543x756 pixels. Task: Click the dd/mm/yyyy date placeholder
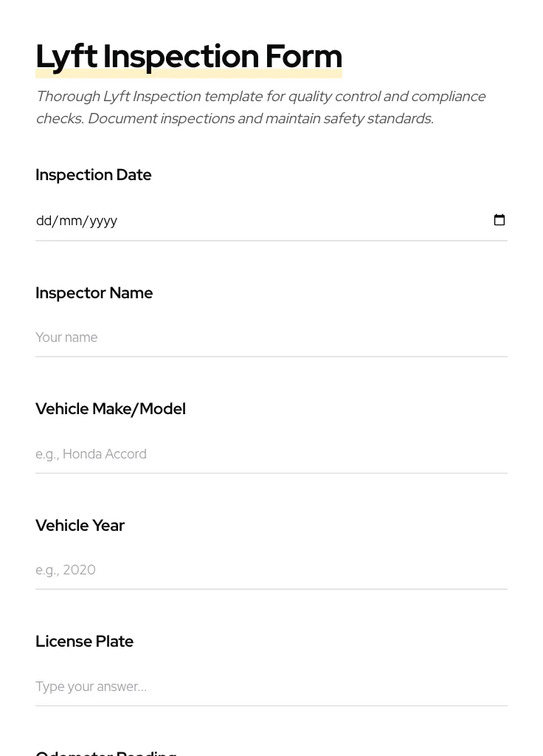pos(77,220)
